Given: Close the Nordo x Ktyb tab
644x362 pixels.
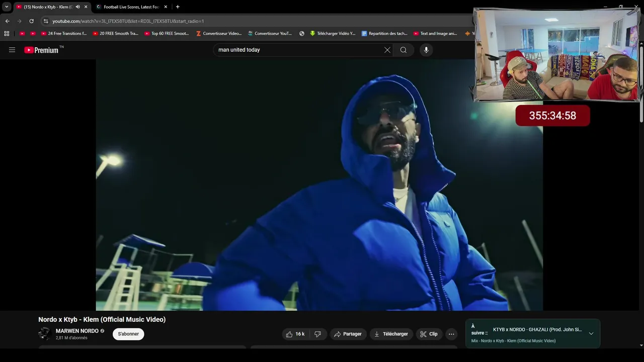Looking at the screenshot, I should (86, 7).
